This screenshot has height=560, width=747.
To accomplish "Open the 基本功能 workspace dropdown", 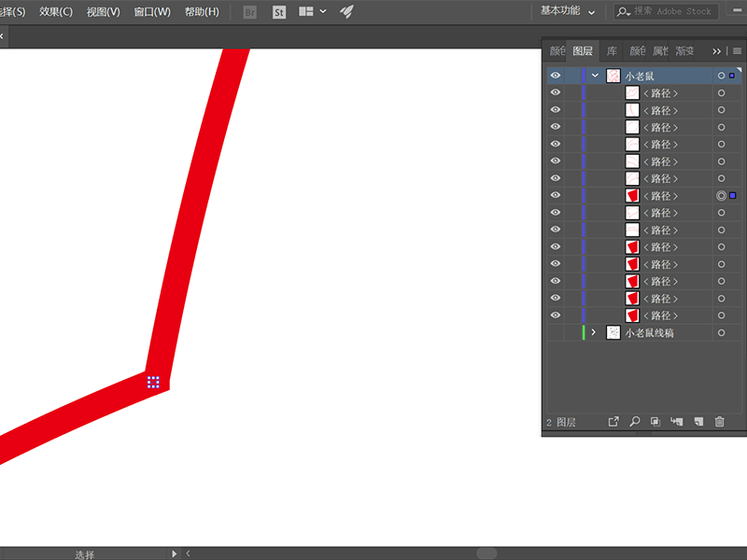I will coord(568,11).
